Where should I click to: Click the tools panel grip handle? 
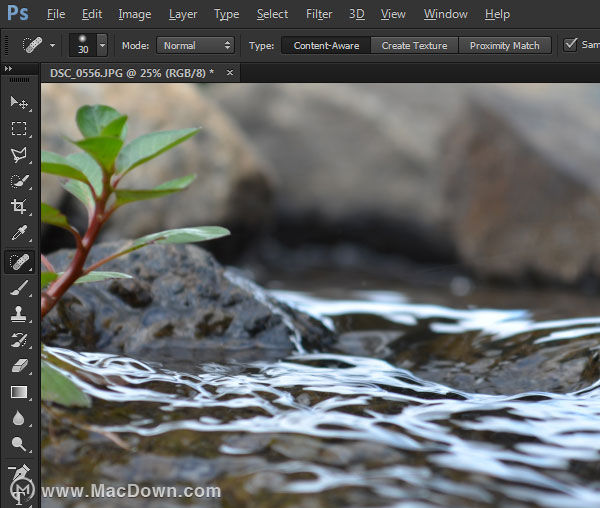(x=19, y=80)
